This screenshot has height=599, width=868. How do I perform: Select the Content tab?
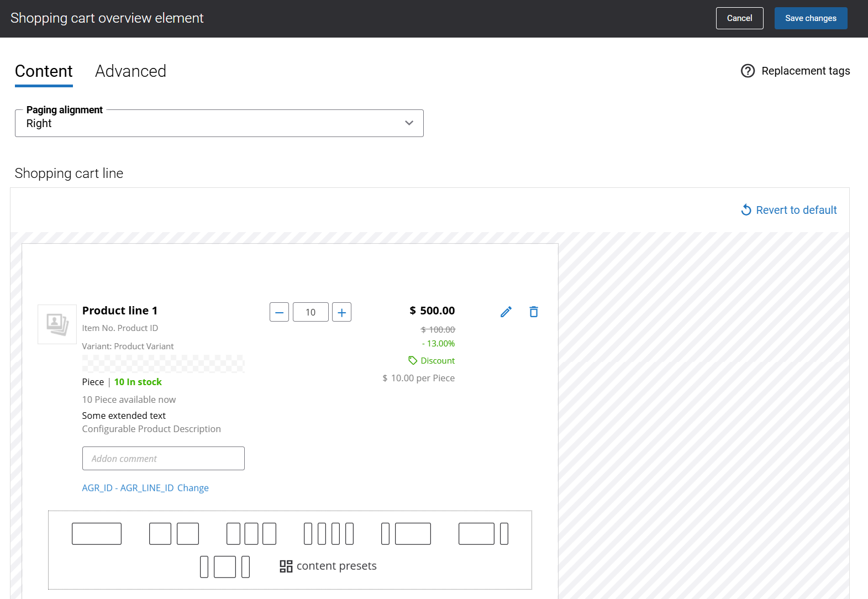[44, 71]
